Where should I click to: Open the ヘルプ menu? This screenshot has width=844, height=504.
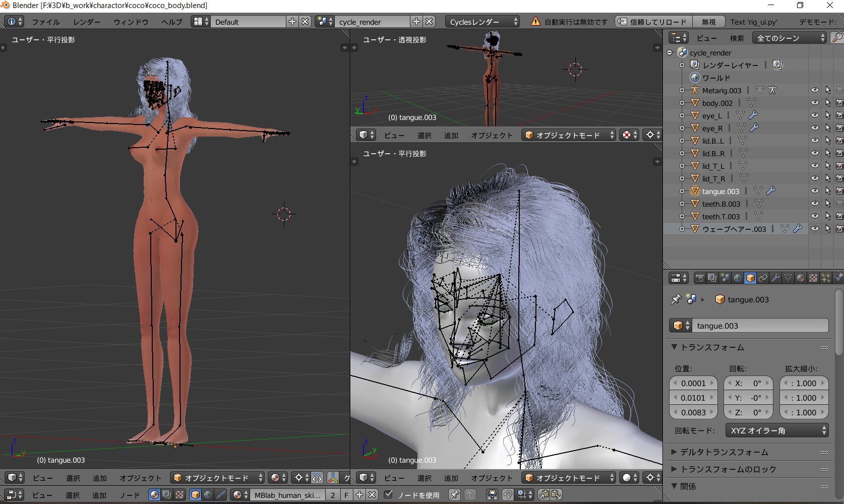[171, 22]
